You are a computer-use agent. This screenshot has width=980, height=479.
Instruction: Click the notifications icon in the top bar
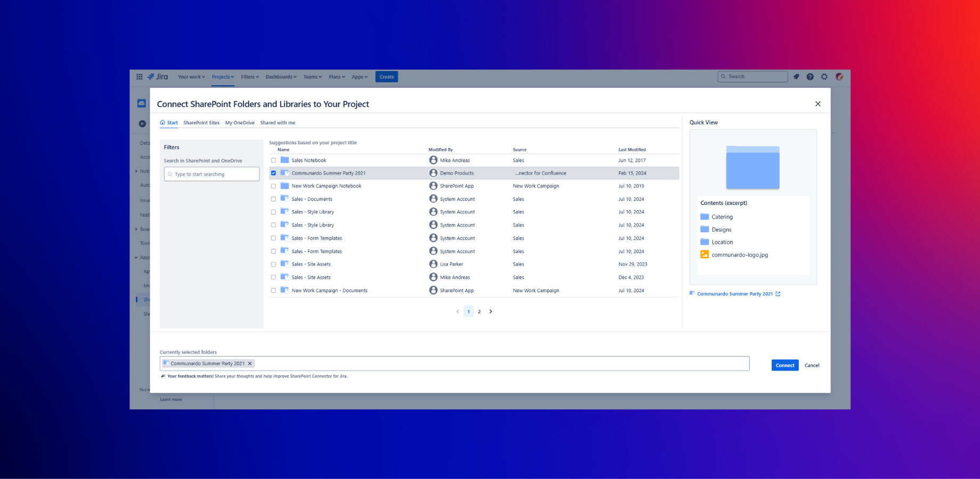(796, 77)
